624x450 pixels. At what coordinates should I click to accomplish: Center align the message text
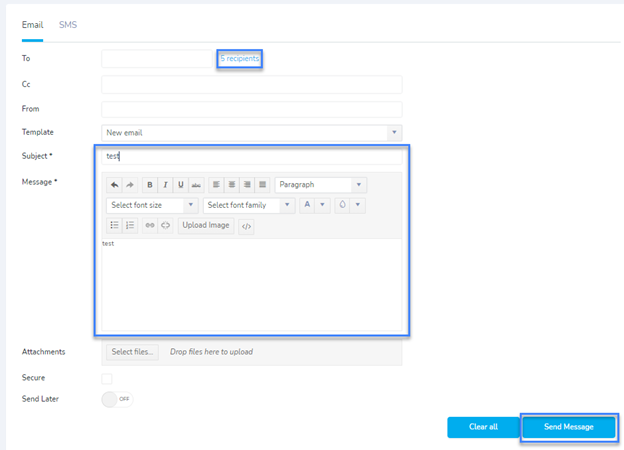click(x=231, y=185)
